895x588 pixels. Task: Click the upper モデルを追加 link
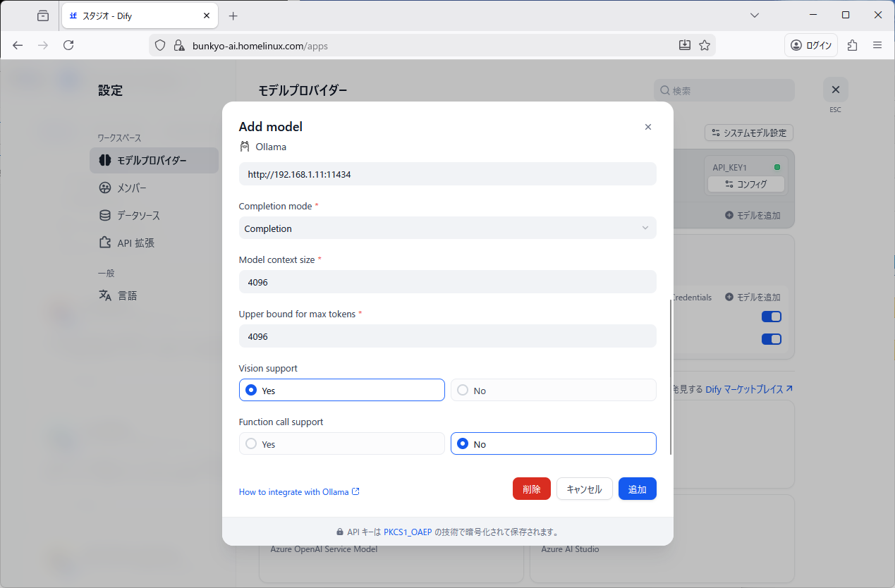tap(753, 215)
